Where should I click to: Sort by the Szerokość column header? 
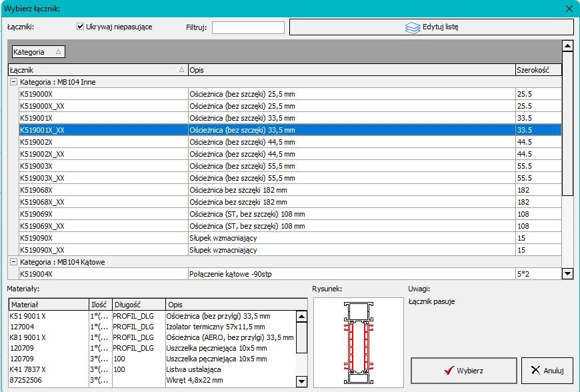click(537, 70)
